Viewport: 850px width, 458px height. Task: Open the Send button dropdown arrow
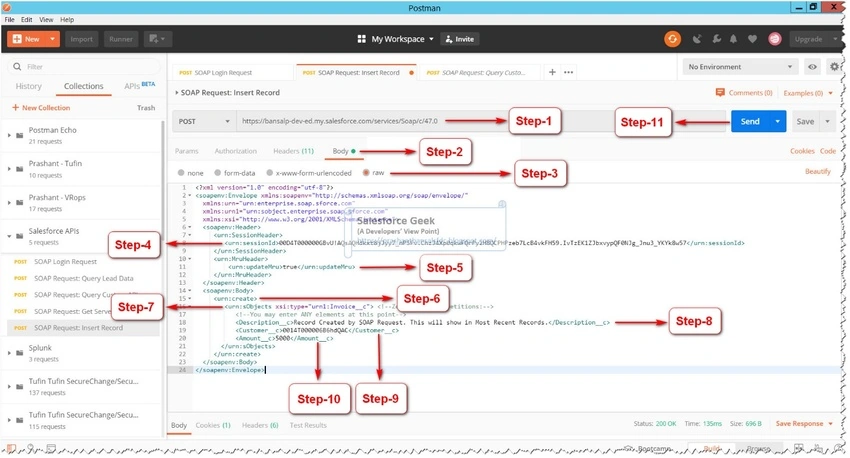coord(777,121)
